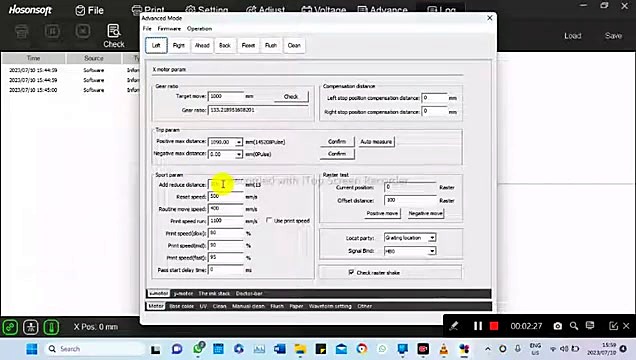Stop the screen recording with red square
This screenshot has height=360, width=636.
[x=494, y=326]
